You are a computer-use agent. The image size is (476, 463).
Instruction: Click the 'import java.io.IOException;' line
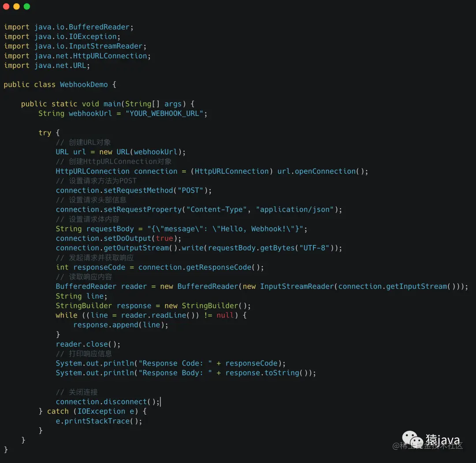click(x=62, y=37)
